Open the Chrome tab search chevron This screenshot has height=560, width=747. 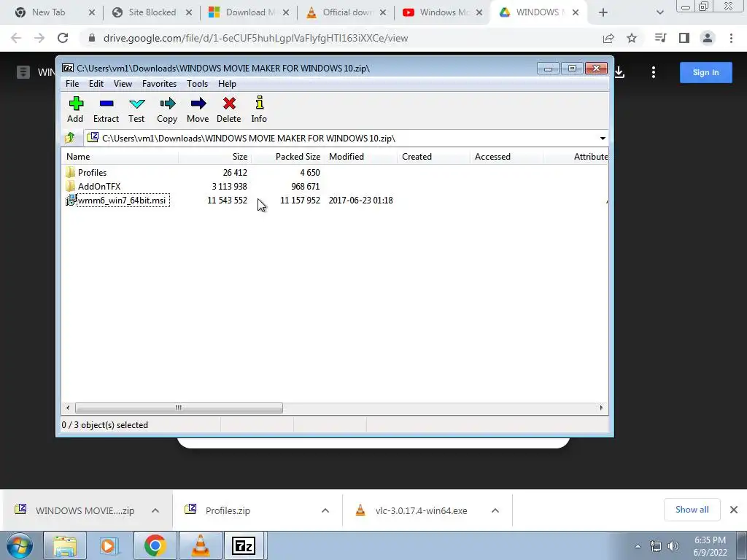point(659,12)
